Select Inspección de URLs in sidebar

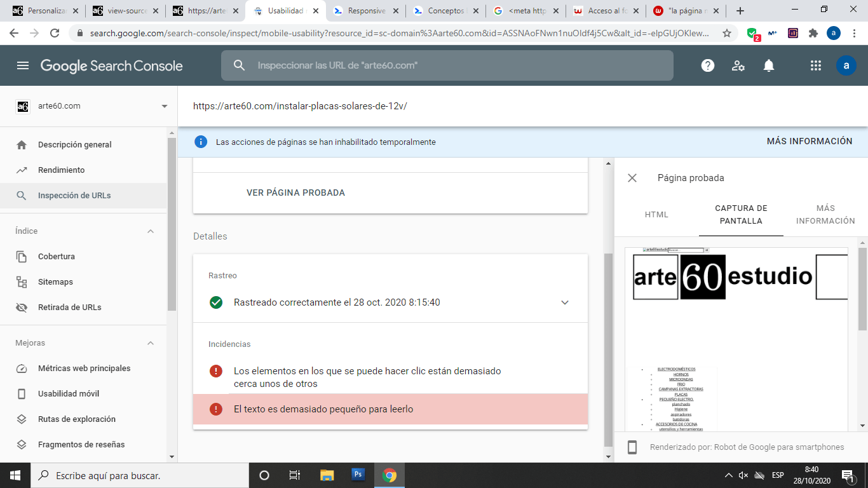pos(83,196)
